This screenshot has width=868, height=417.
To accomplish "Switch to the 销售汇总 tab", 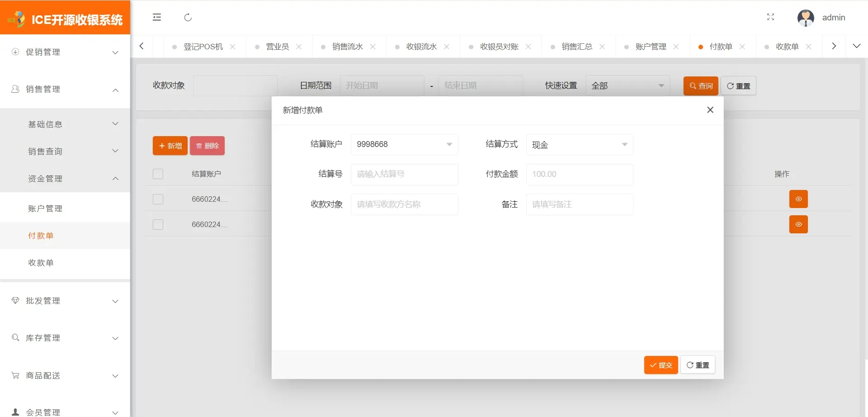I will (577, 47).
